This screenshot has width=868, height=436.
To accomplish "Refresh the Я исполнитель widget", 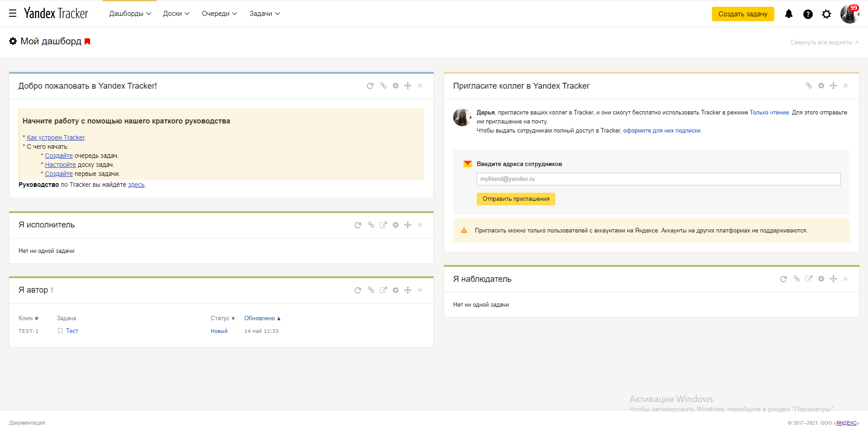I will pos(358,225).
